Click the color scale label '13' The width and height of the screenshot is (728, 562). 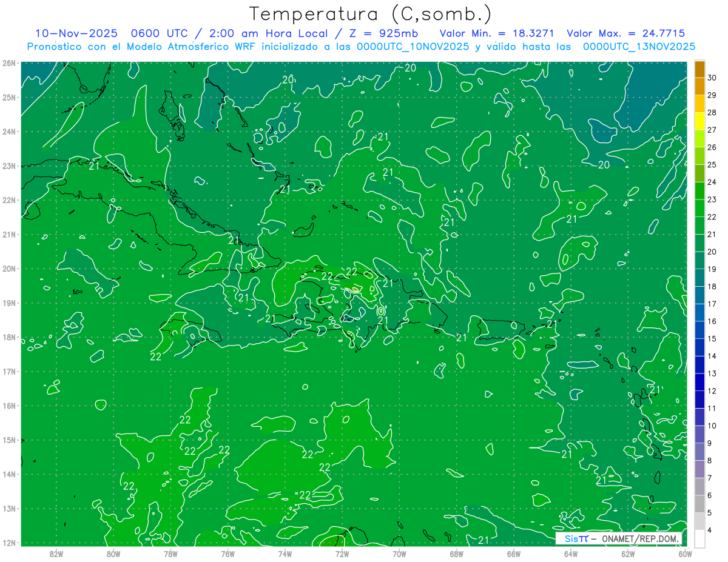click(712, 373)
